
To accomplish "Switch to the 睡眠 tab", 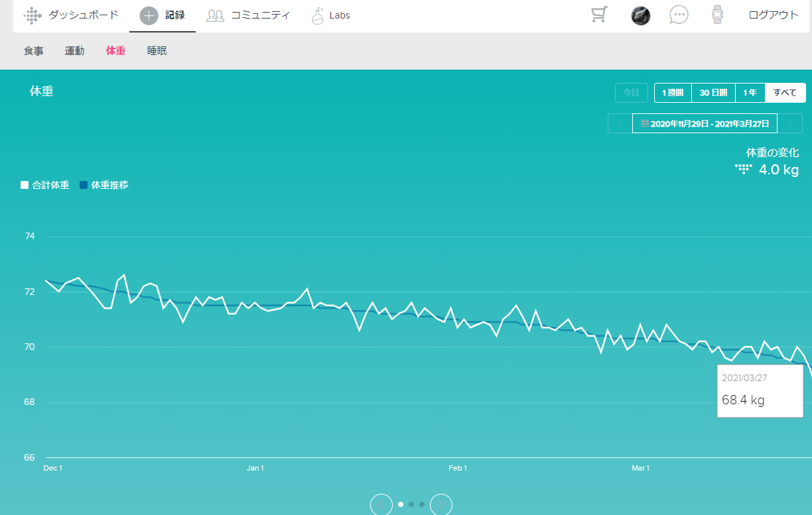I will coord(157,51).
